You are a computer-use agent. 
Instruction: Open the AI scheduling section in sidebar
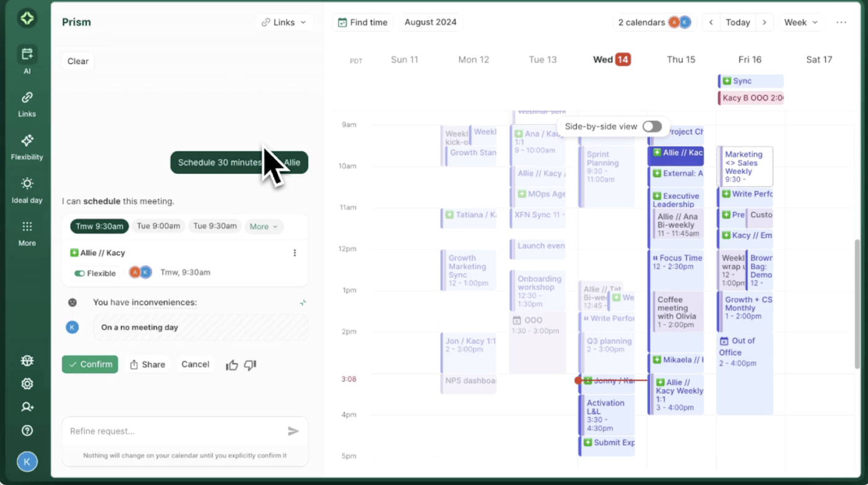pyautogui.click(x=27, y=60)
